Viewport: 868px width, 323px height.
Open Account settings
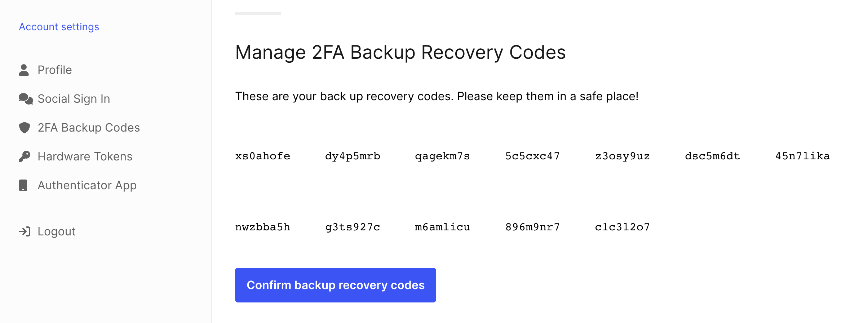pyautogui.click(x=59, y=26)
